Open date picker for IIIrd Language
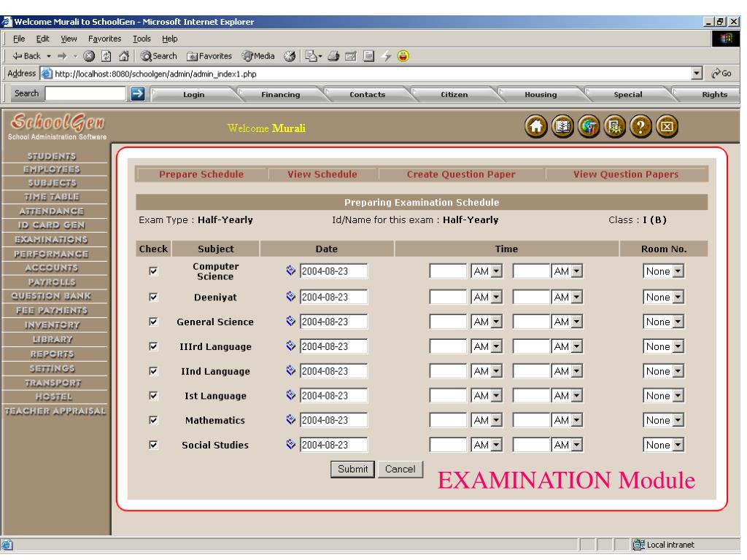The width and height of the screenshot is (747, 560). [x=290, y=346]
